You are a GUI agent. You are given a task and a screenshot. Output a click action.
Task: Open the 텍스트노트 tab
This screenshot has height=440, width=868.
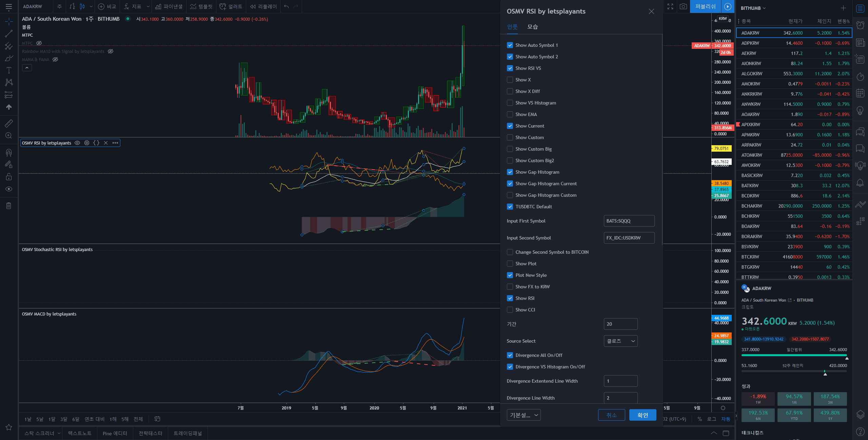[80, 433]
